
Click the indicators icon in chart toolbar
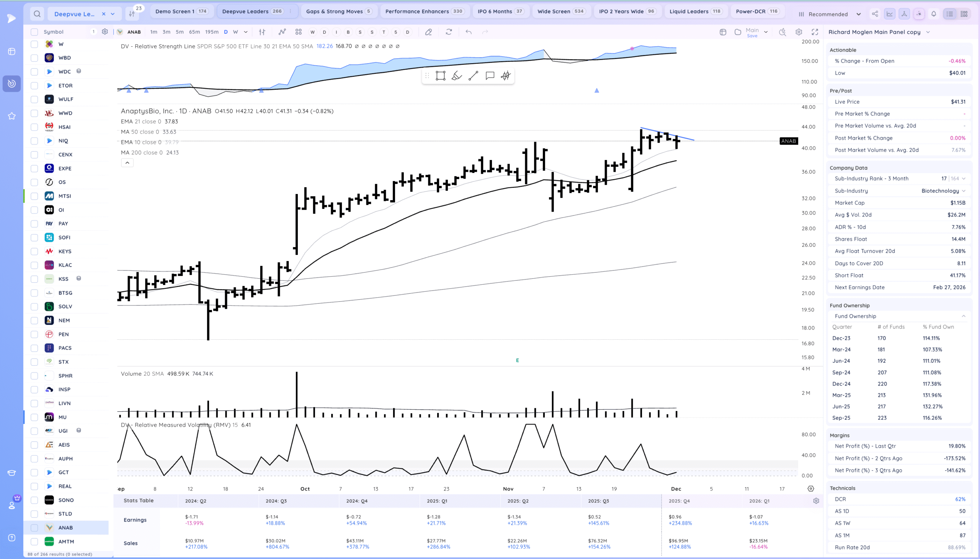(282, 32)
